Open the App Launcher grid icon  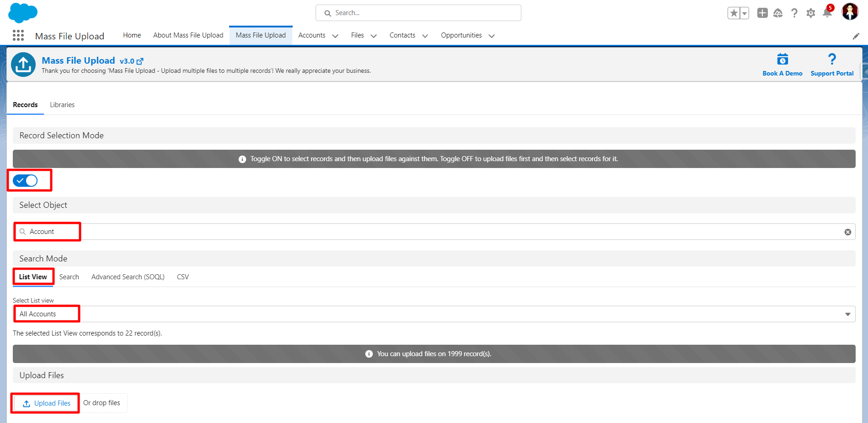[x=18, y=36]
